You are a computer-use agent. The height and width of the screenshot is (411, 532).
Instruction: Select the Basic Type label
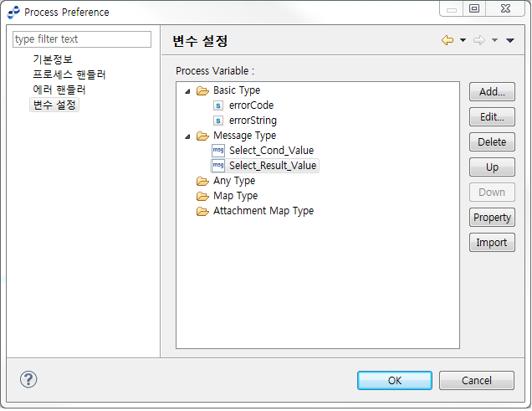(x=237, y=90)
